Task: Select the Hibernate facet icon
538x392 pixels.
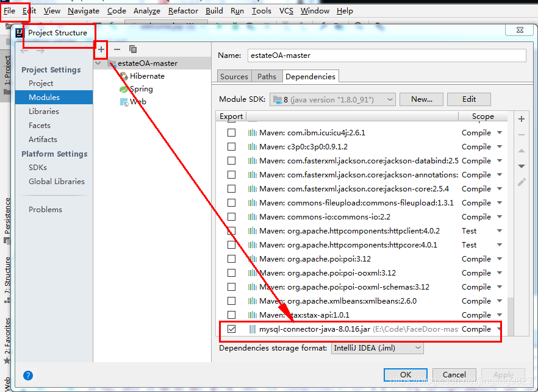Action: (124, 76)
